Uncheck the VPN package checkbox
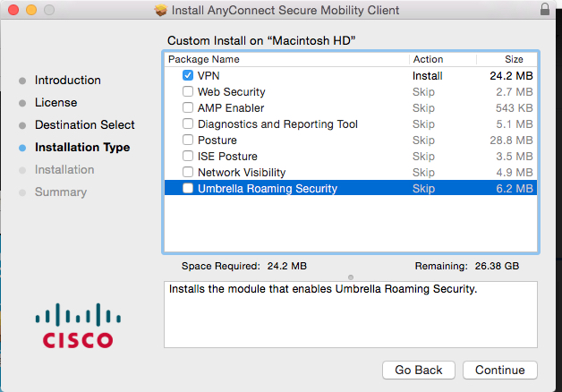 click(x=188, y=75)
